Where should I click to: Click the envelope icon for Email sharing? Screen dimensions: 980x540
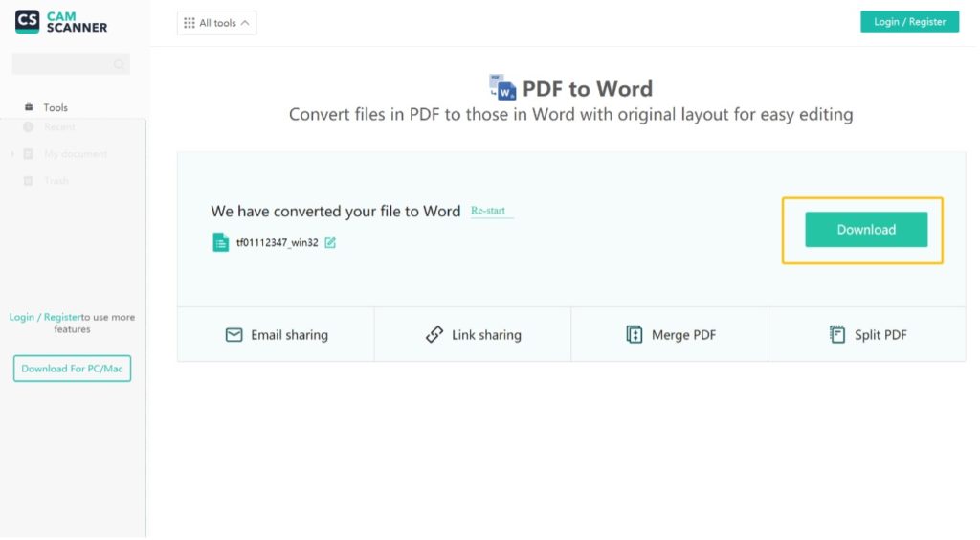point(234,335)
